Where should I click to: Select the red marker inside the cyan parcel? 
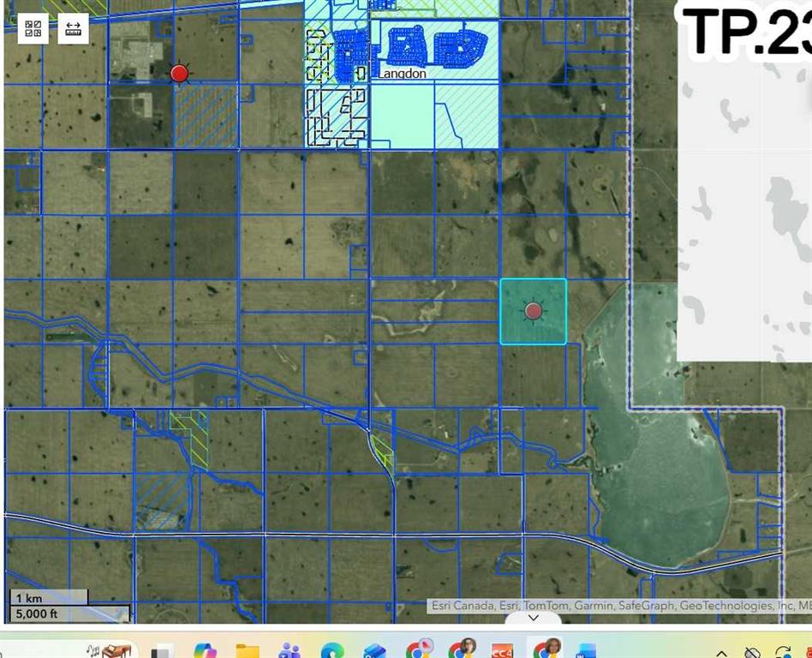coord(534,312)
